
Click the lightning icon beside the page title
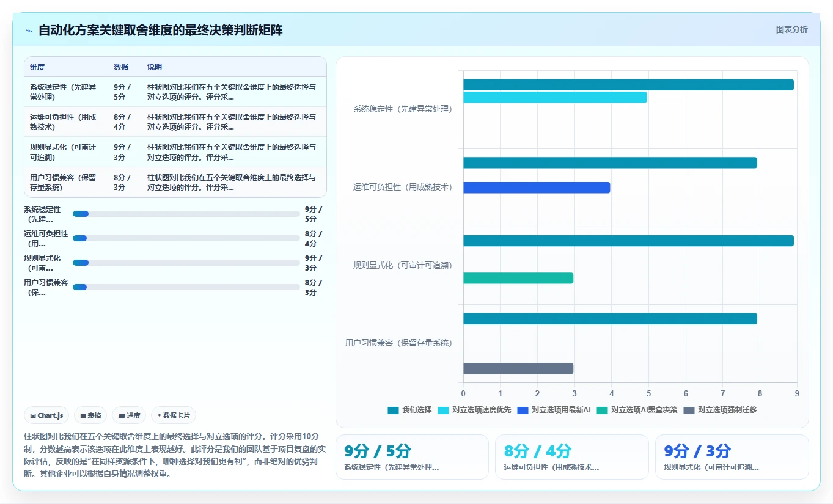click(29, 30)
